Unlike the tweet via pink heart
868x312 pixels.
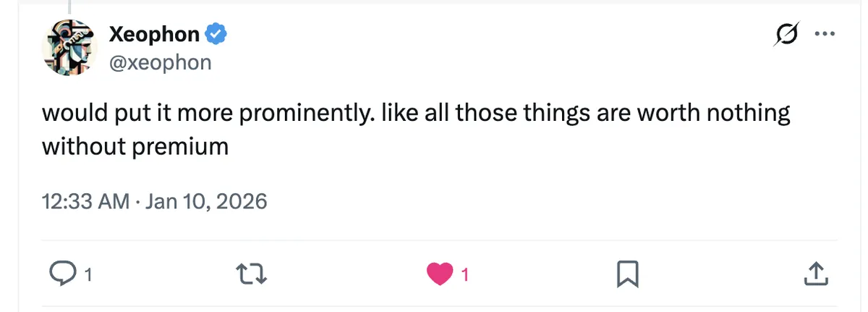click(439, 274)
